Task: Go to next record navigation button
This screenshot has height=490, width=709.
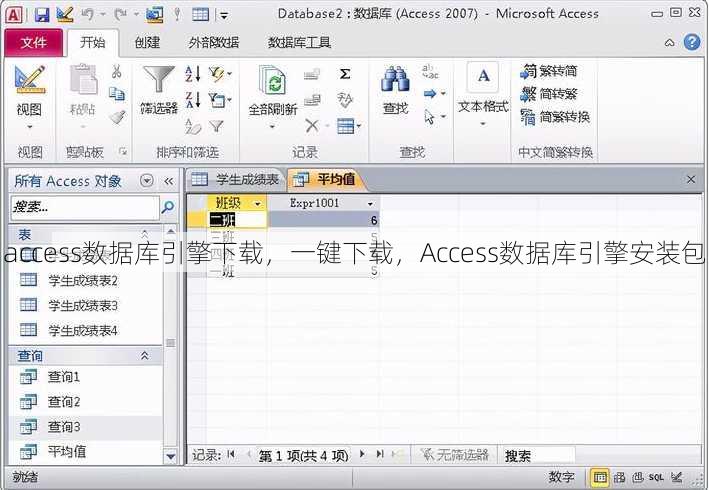Action: click(x=362, y=454)
